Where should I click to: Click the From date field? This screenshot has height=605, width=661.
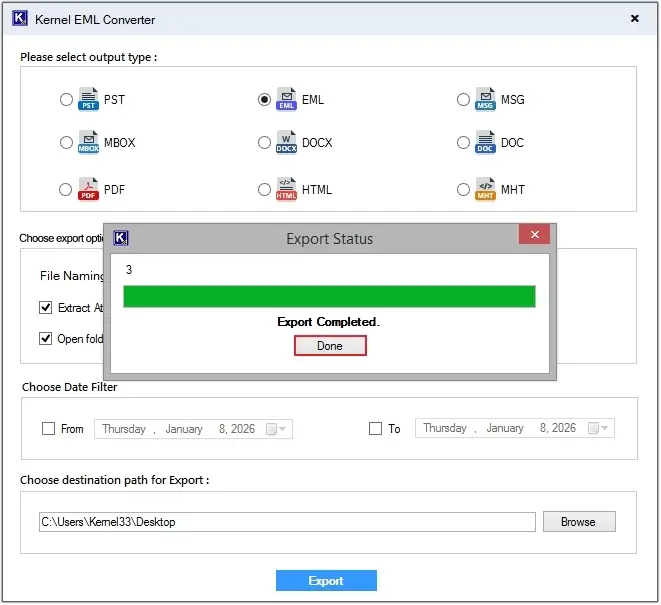pos(193,429)
